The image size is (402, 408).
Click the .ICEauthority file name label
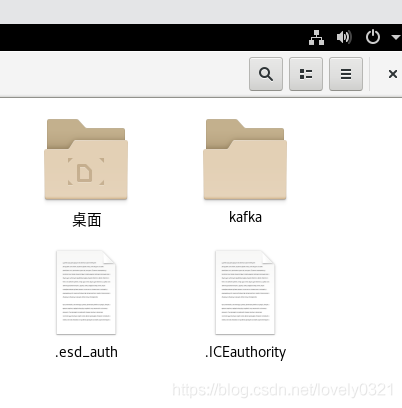pyautogui.click(x=245, y=352)
